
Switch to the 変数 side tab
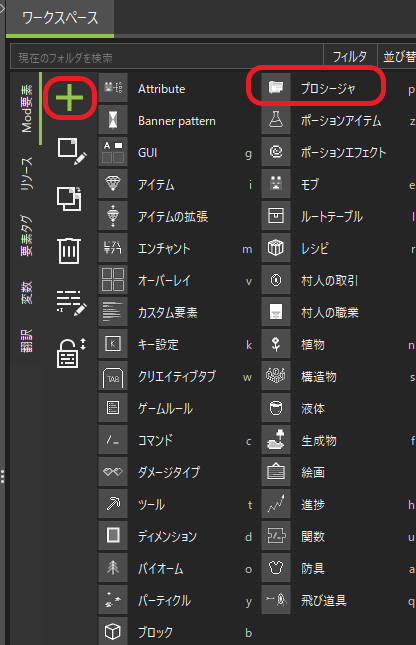26,292
